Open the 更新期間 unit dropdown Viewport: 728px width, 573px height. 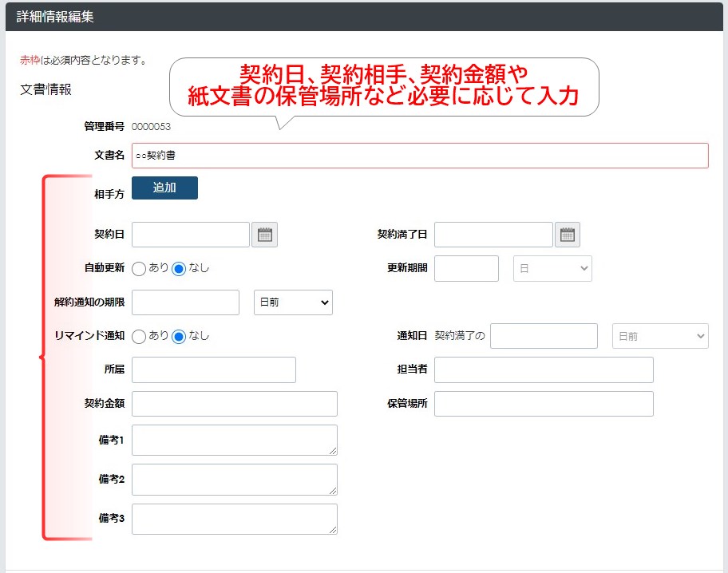[552, 269]
